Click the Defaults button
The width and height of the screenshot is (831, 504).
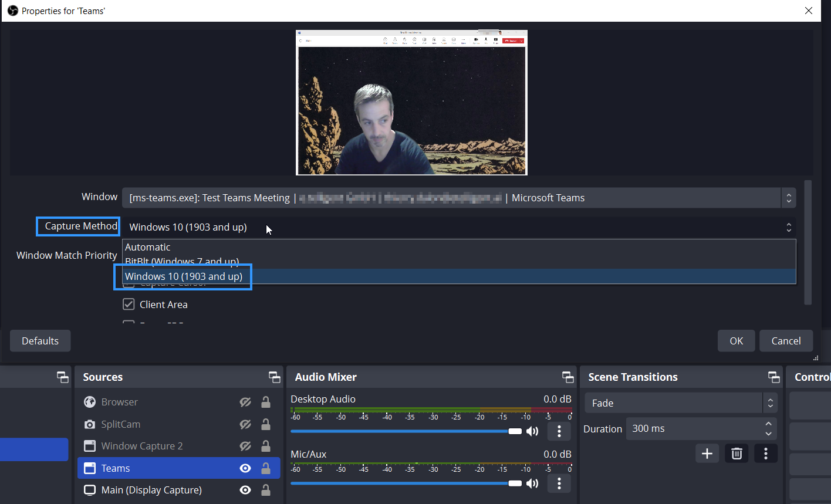(x=40, y=341)
